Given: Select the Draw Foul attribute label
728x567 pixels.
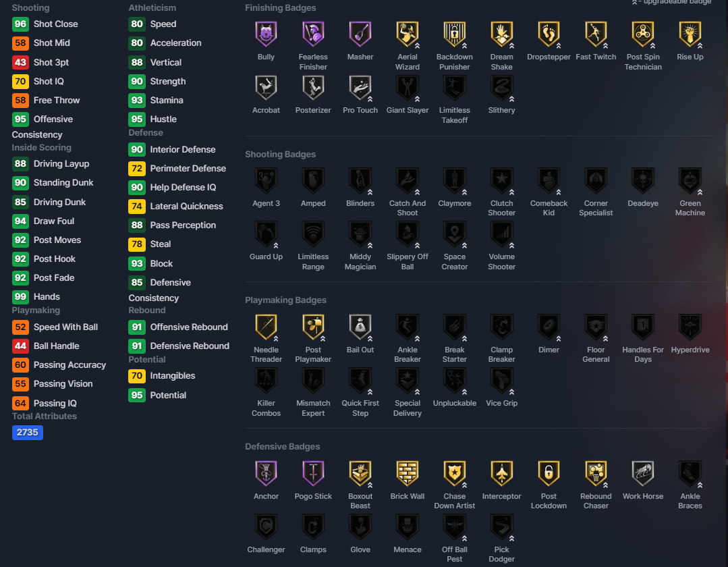Looking at the screenshot, I should coord(54,221).
